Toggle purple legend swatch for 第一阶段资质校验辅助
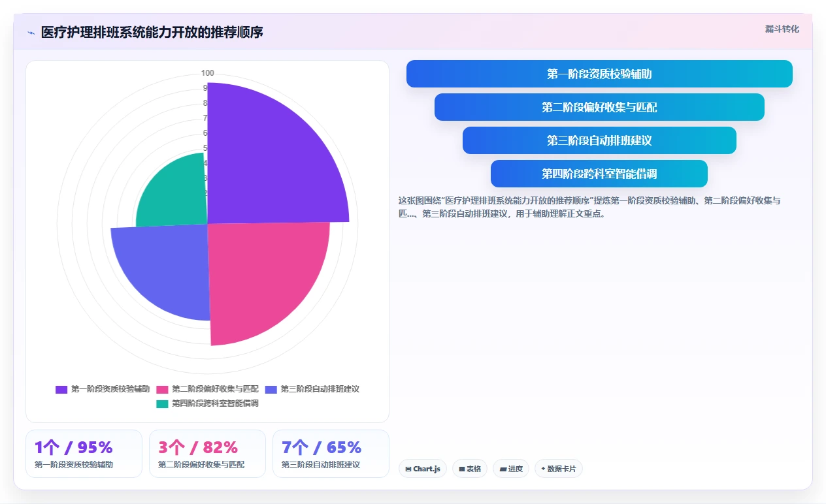 (x=61, y=389)
